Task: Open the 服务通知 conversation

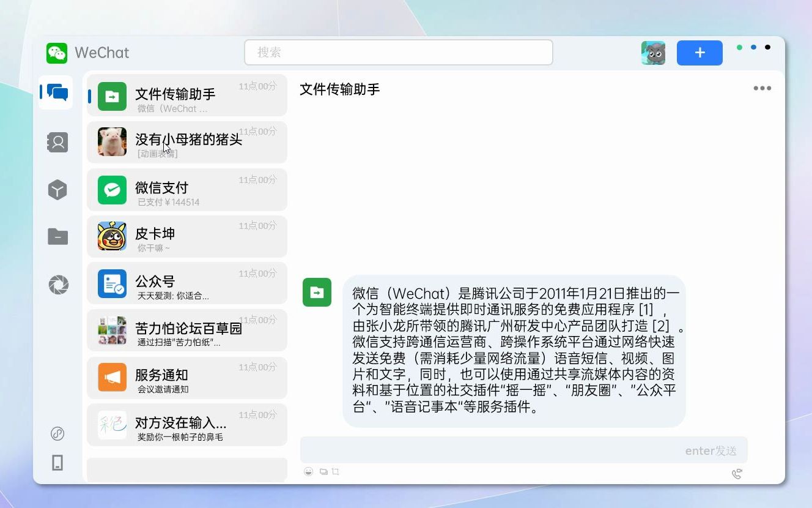Action: click(187, 378)
